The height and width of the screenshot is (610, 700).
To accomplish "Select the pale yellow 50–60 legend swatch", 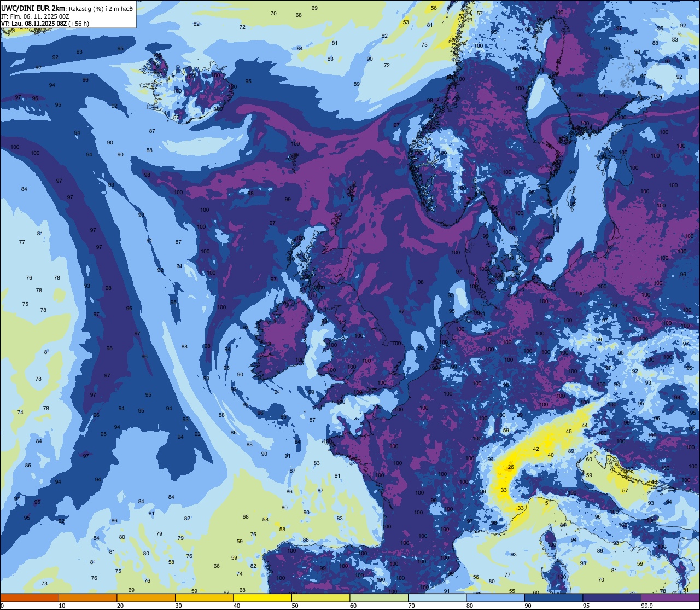I will (320, 597).
